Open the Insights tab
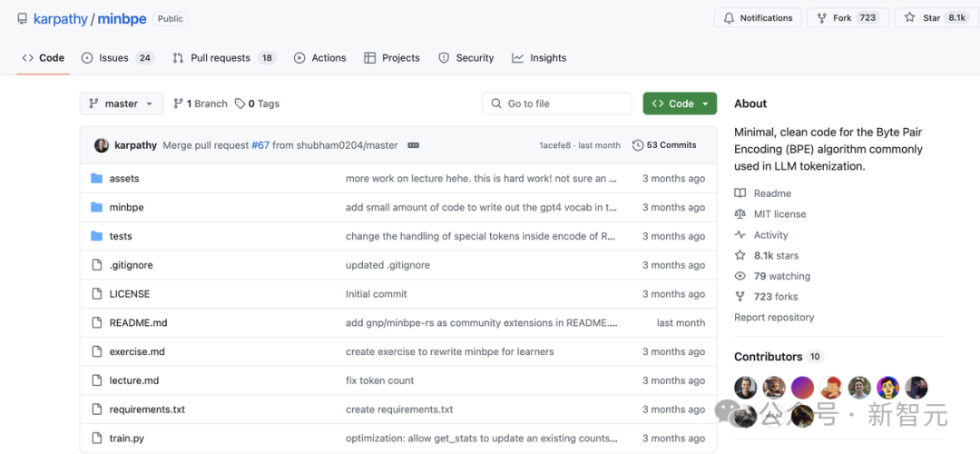This screenshot has width=980, height=454. (x=539, y=57)
